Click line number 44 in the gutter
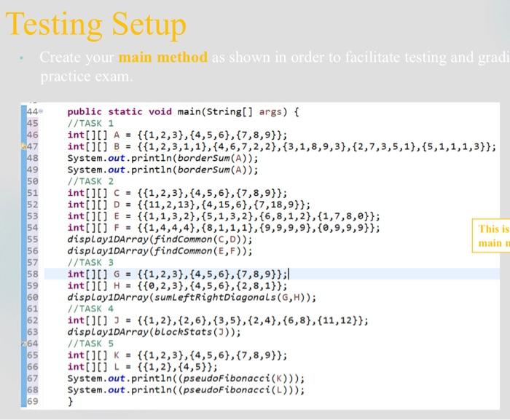The width and height of the screenshot is (510, 420). coord(33,112)
